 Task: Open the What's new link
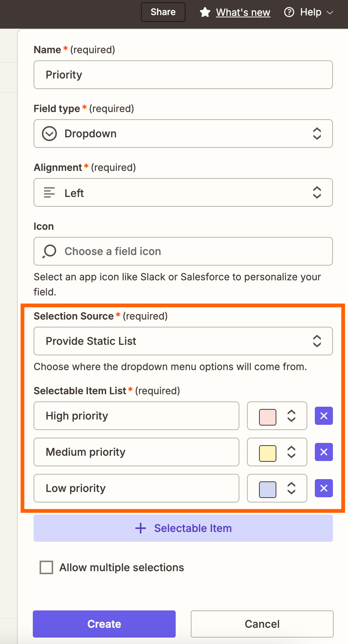[243, 12]
